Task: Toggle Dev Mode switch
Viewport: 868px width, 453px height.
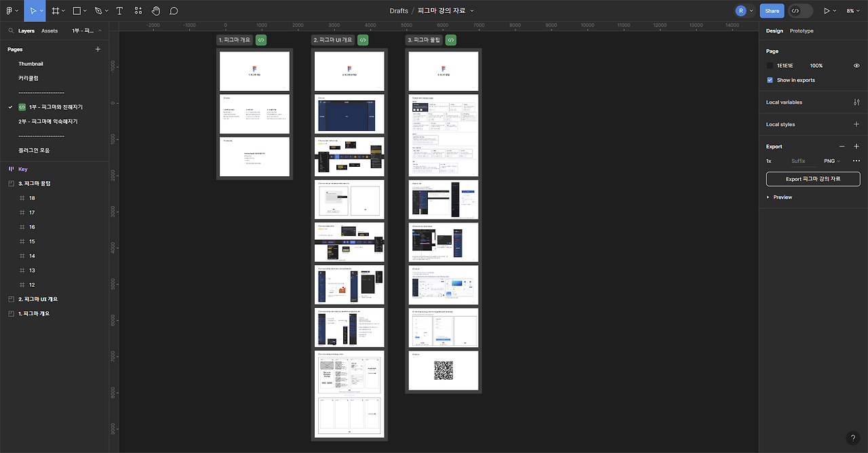Action: click(x=800, y=11)
